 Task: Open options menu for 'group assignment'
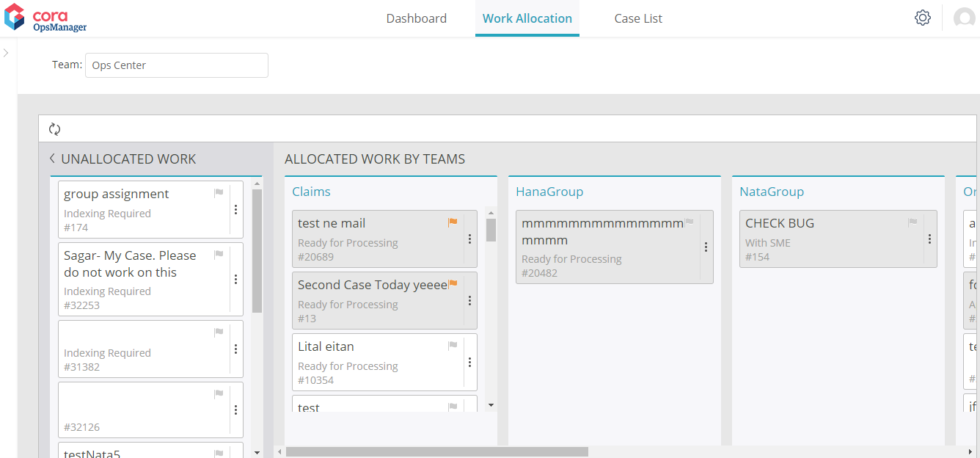click(x=235, y=210)
